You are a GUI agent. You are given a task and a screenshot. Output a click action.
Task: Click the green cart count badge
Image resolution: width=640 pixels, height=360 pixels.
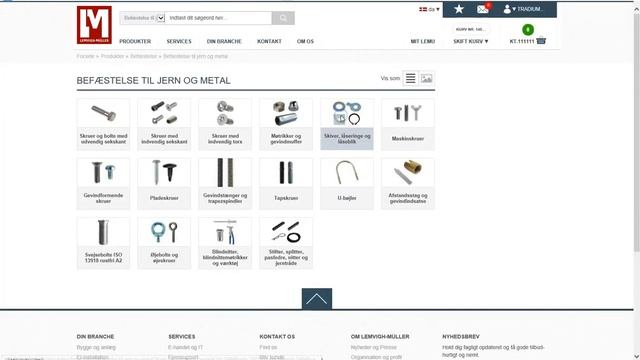[x=528, y=29]
